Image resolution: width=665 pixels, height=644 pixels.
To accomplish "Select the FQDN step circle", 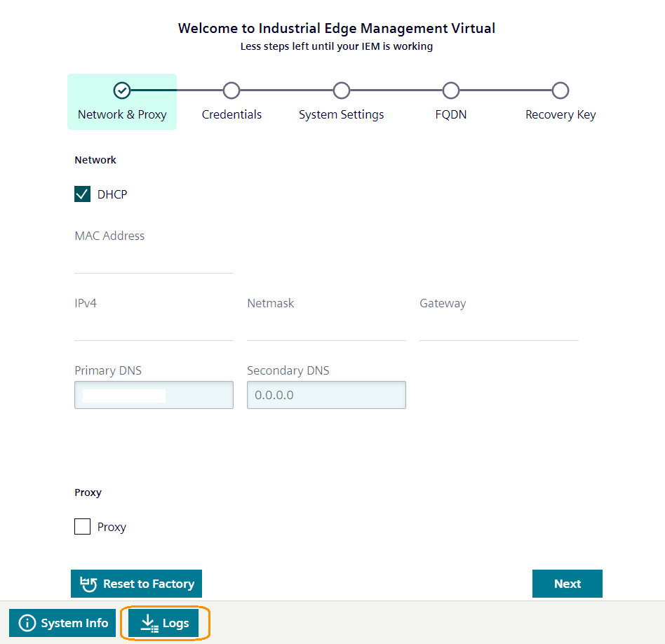I will (451, 90).
